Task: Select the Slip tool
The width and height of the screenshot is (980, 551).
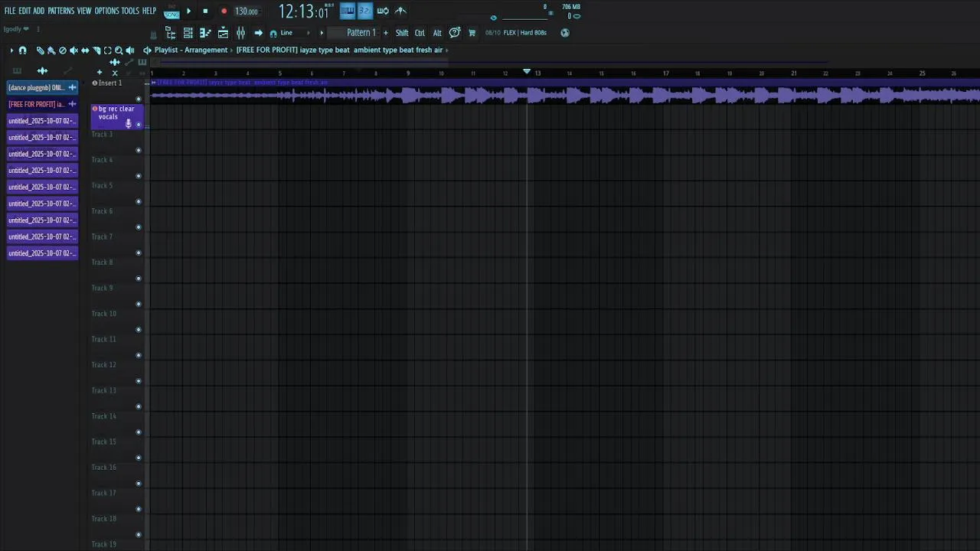Action: (x=85, y=50)
